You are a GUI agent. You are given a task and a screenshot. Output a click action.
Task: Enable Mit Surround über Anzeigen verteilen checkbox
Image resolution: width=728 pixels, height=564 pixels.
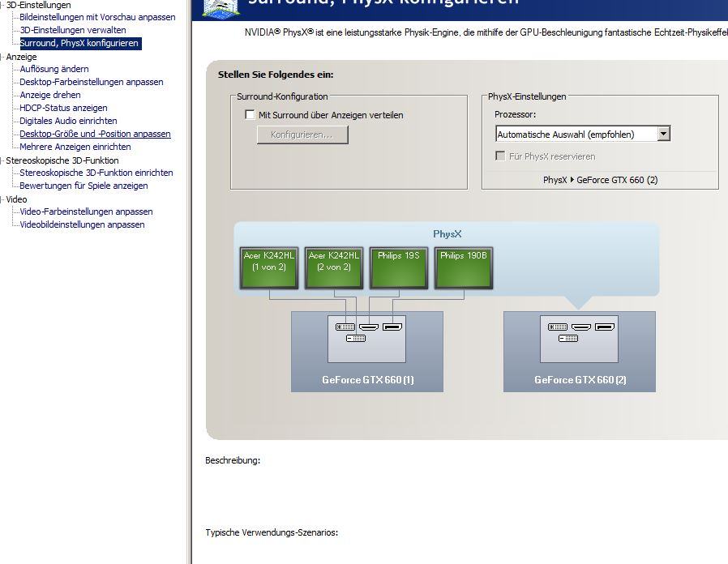pos(250,114)
